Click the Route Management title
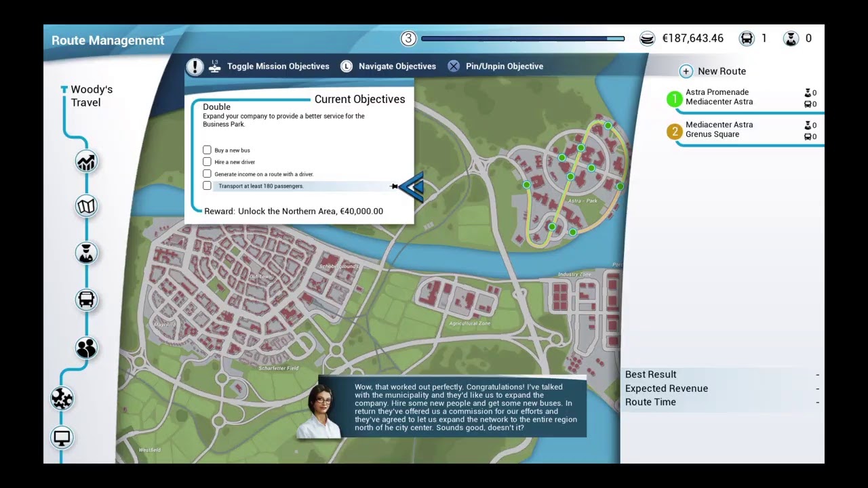The width and height of the screenshot is (868, 488). (x=108, y=41)
